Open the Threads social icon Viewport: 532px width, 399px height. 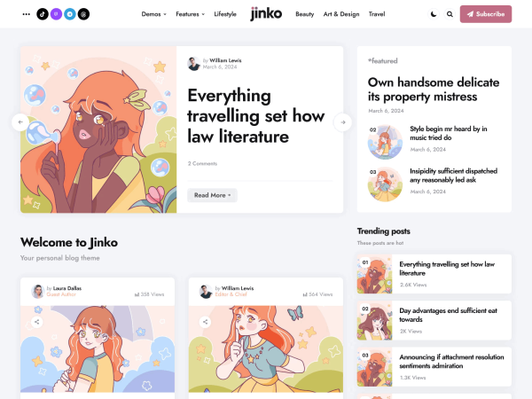[83, 14]
